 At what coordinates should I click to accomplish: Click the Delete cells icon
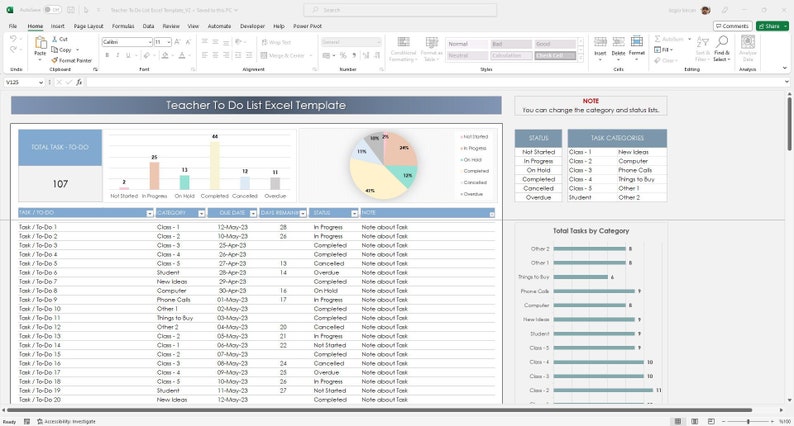(x=618, y=43)
